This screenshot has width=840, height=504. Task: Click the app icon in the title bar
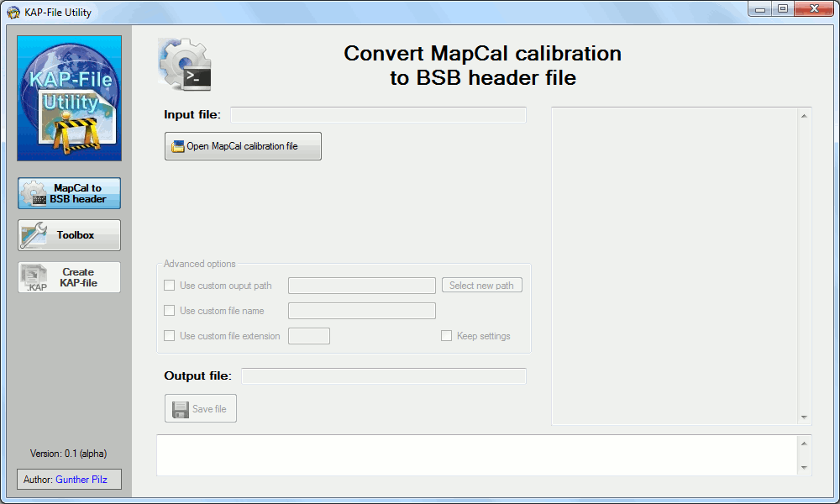[x=13, y=13]
